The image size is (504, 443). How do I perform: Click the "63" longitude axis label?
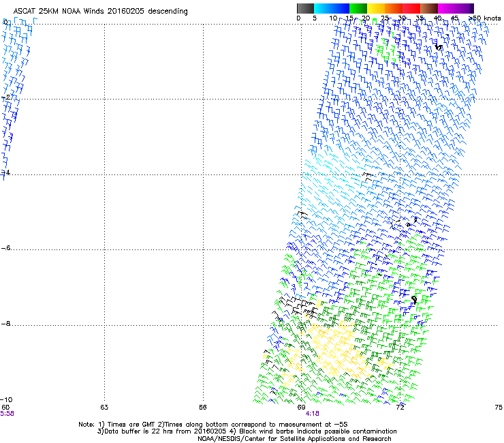pos(104,408)
